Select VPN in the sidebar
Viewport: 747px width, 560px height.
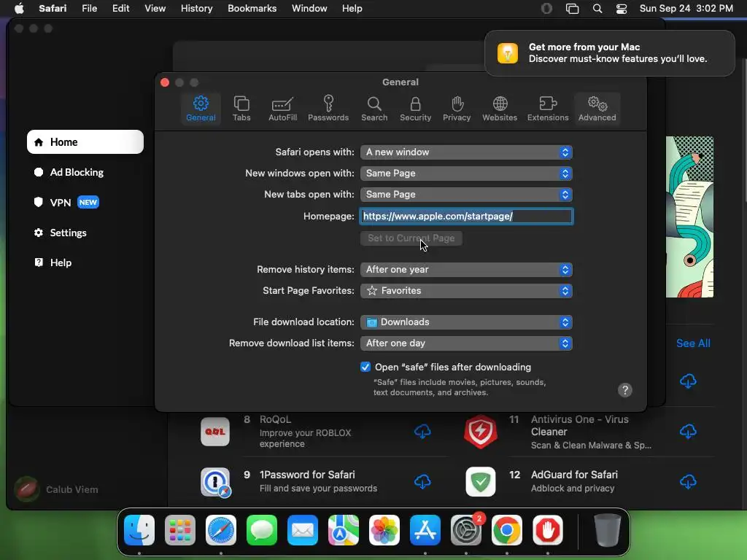66,203
